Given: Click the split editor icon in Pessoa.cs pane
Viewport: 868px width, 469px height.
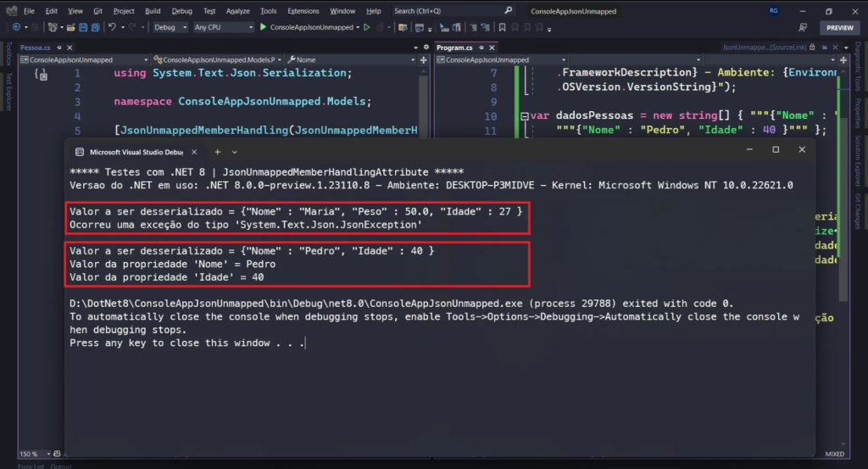Looking at the screenshot, I should [424, 60].
